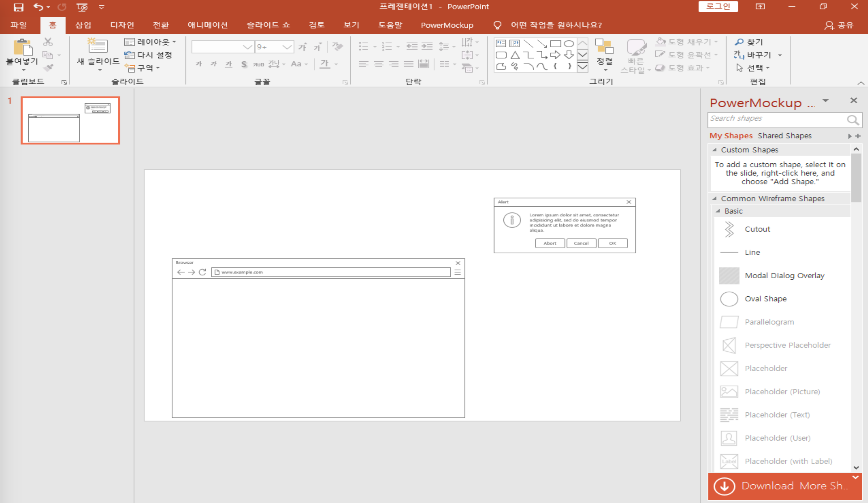Toggle underline text formatting
This screenshot has height=503, width=868.
click(x=228, y=64)
